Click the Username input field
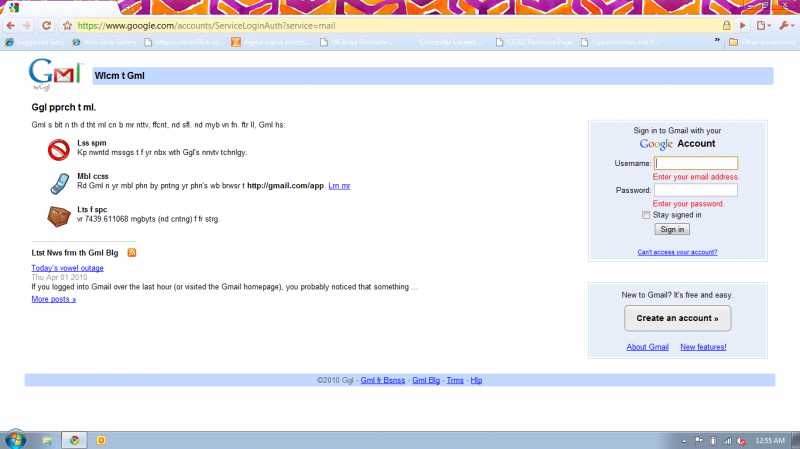800x449 pixels. click(696, 163)
